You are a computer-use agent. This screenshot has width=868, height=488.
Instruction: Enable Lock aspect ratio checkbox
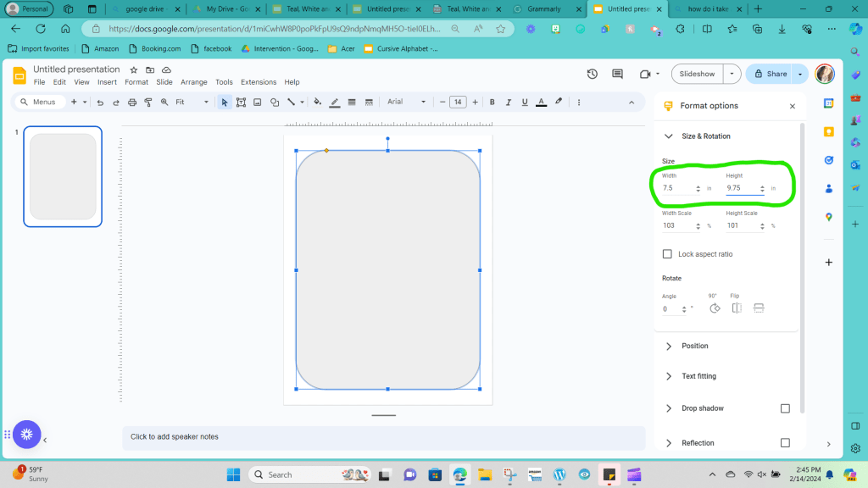pyautogui.click(x=667, y=254)
